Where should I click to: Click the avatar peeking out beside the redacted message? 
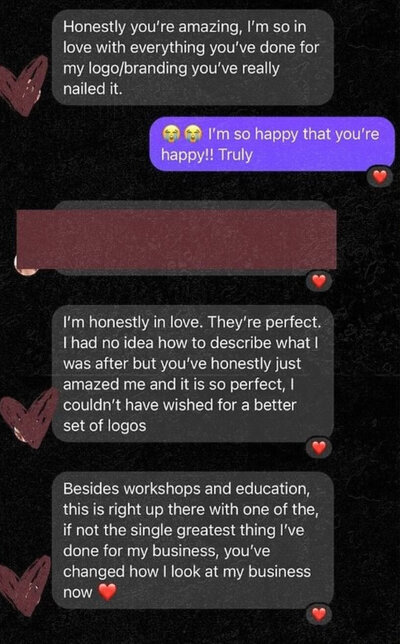coord(25,267)
